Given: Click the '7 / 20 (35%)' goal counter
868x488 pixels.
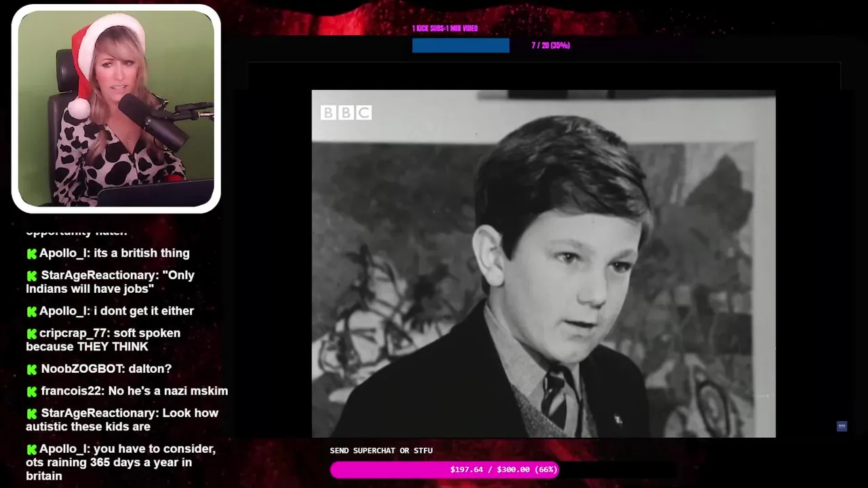Looking at the screenshot, I should 551,45.
